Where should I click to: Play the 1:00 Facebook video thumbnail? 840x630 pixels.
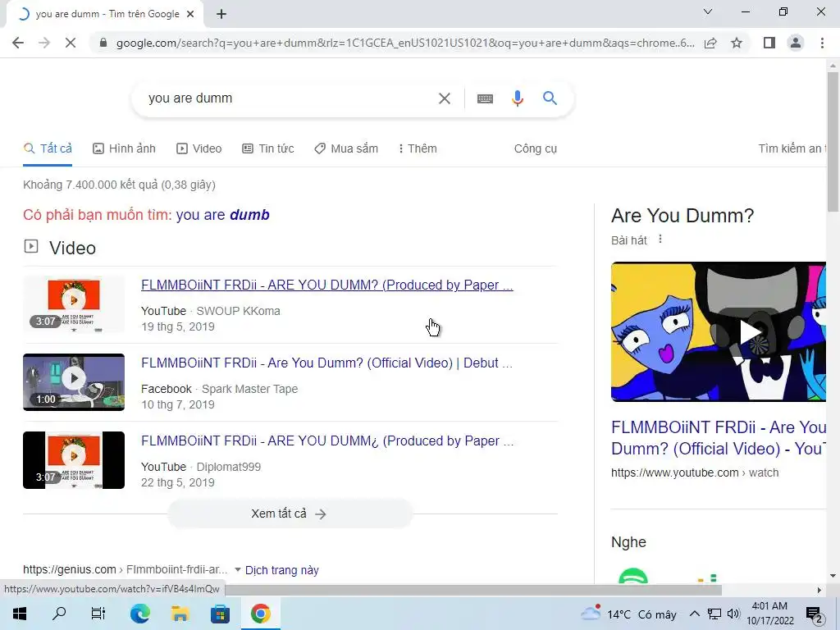[74, 382]
